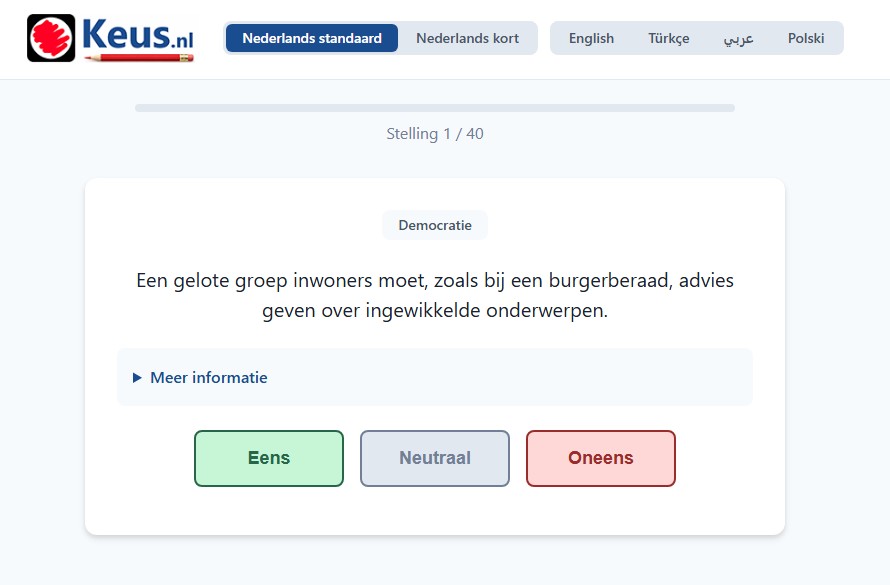Open the Meer informatie label
This screenshot has height=585, width=890.
point(208,378)
